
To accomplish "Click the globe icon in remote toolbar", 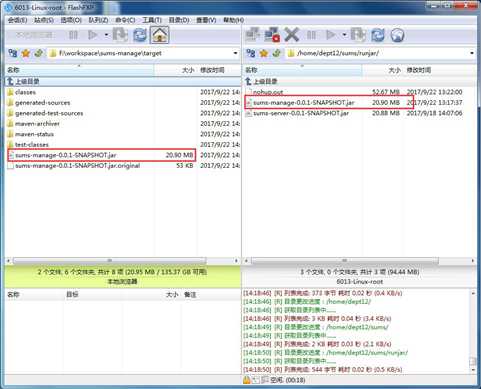I will (397, 35).
